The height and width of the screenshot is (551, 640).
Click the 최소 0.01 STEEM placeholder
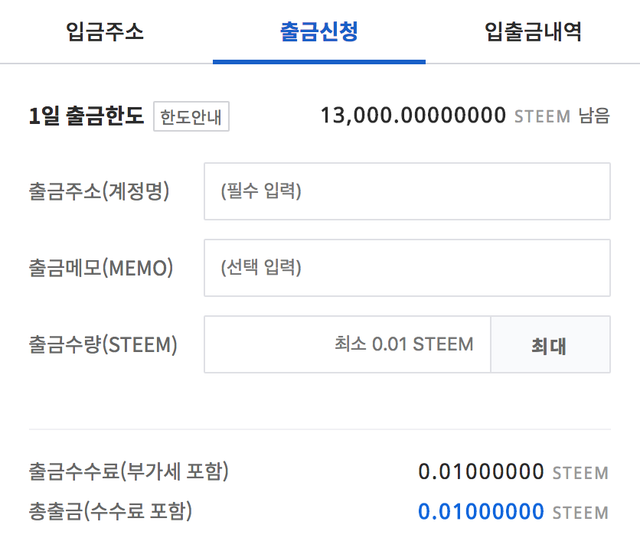[x=404, y=344]
